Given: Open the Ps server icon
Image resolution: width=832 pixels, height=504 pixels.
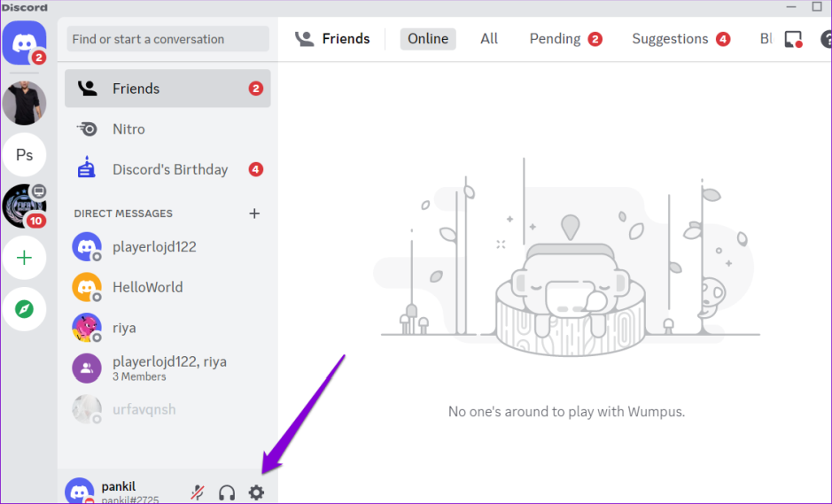Looking at the screenshot, I should click(x=24, y=155).
